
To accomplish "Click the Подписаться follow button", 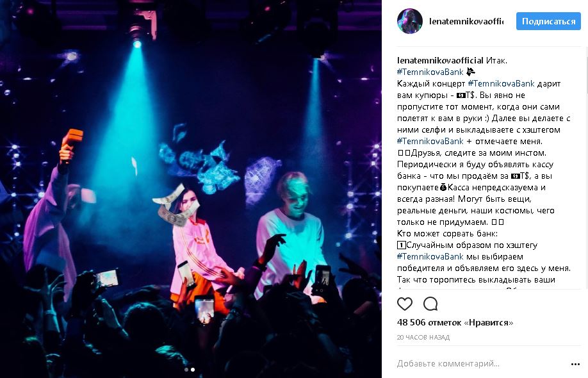I will tap(548, 21).
